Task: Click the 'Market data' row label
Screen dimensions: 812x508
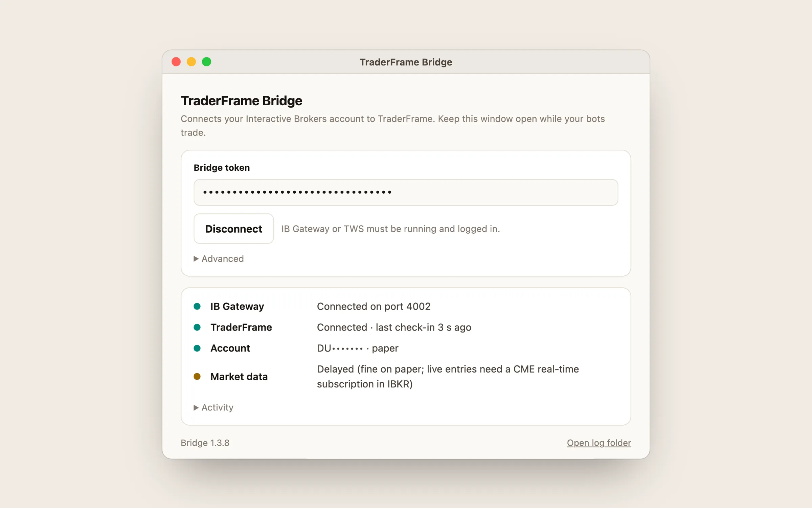Action: click(239, 377)
